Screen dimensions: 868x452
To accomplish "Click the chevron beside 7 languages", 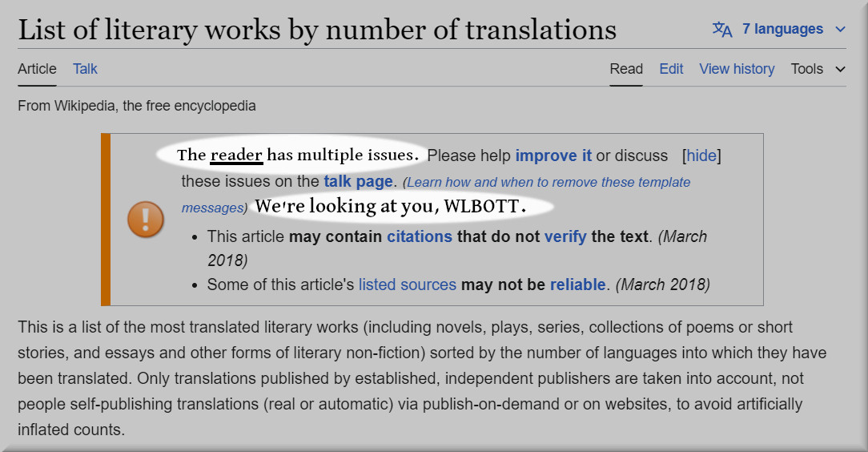I will (840, 30).
